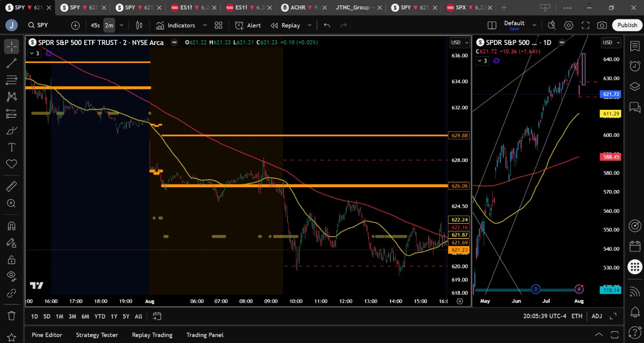Screen dimensions: 644x343
Task: Click the blue dividend D marker
Action: [536, 289]
